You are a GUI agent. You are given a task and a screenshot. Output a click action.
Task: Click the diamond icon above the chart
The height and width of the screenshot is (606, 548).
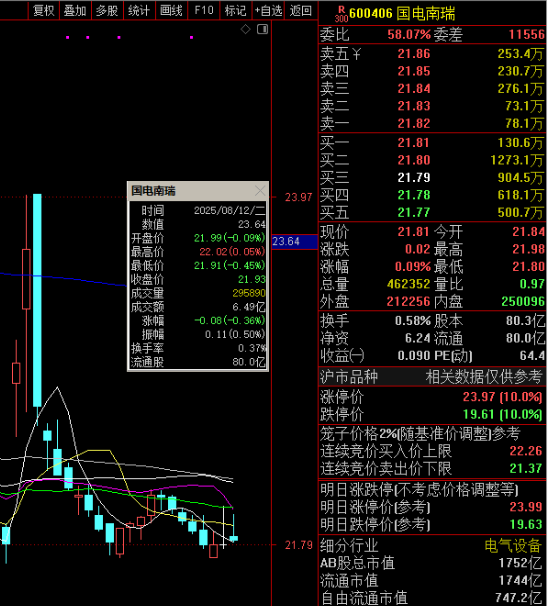pos(246,29)
